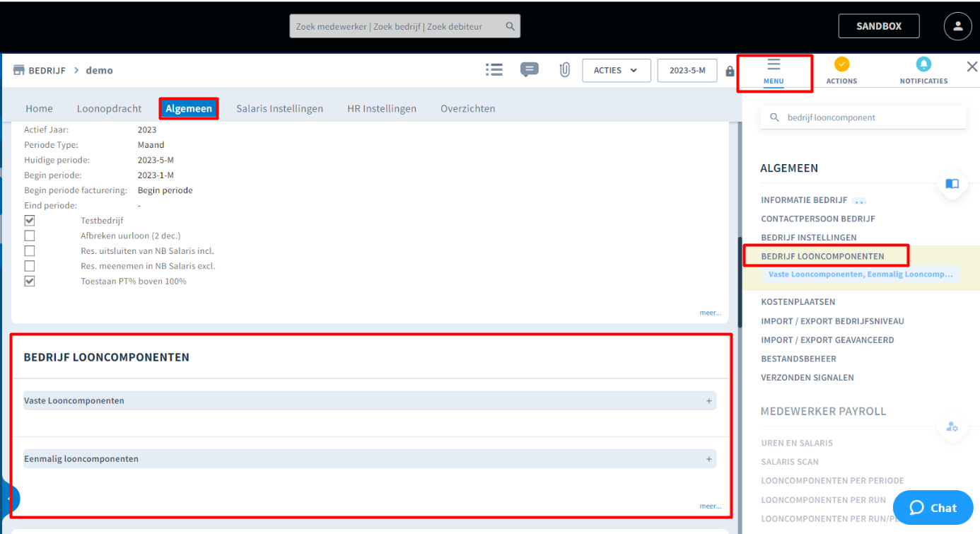This screenshot has width=980, height=534.
Task: Open the hamburger Menu icon
Action: (x=774, y=65)
